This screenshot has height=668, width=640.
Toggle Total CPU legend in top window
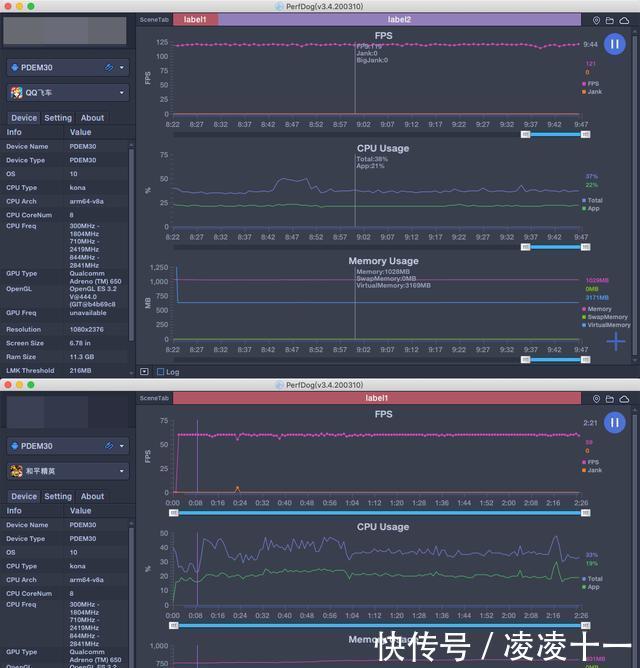[592, 200]
